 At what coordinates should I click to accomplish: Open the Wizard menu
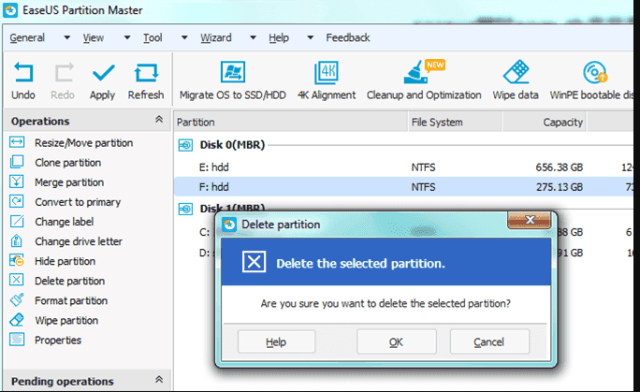(216, 38)
